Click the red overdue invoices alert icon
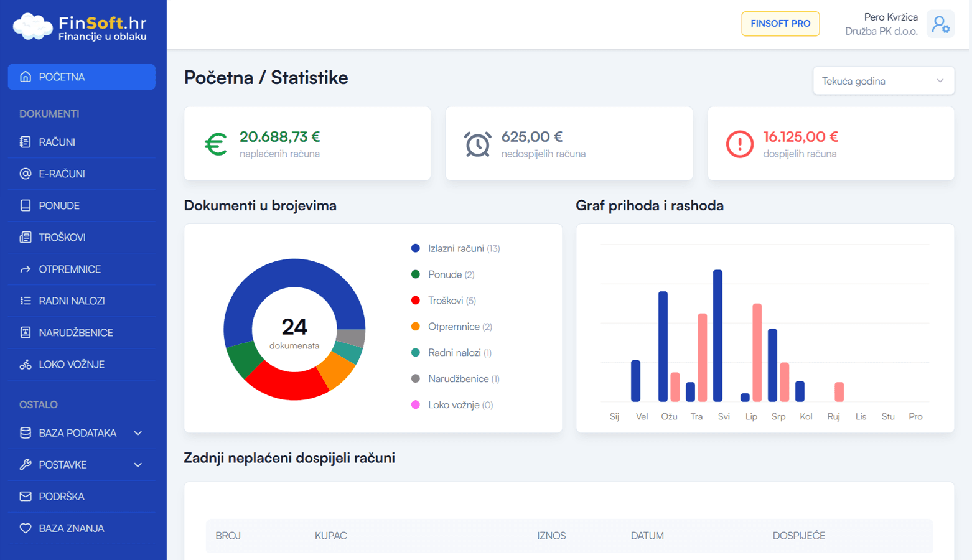The image size is (972, 560). click(x=739, y=144)
